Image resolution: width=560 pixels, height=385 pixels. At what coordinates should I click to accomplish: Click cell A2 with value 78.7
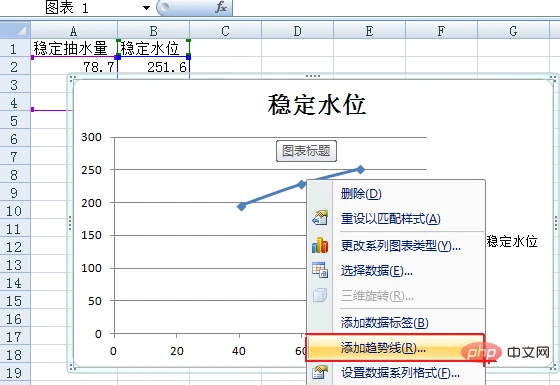point(74,66)
